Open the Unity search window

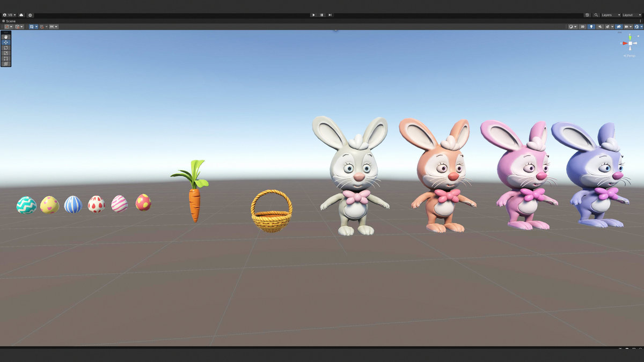click(x=596, y=15)
